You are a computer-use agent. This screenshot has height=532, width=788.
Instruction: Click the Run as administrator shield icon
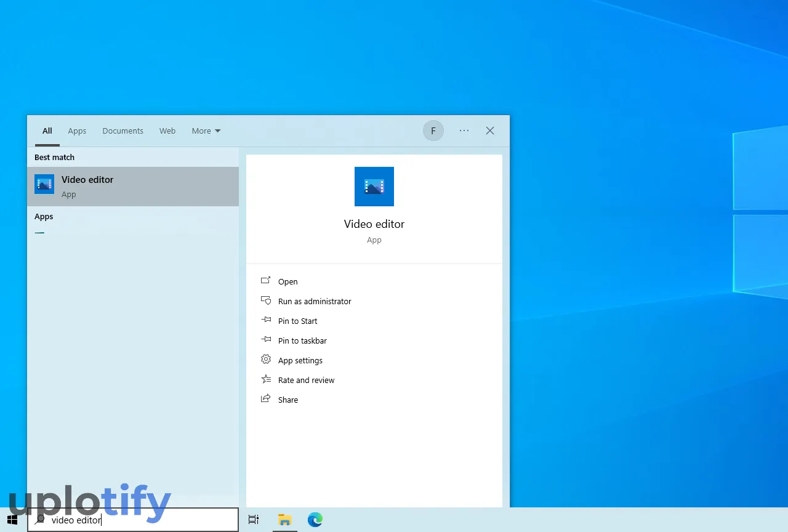point(266,300)
